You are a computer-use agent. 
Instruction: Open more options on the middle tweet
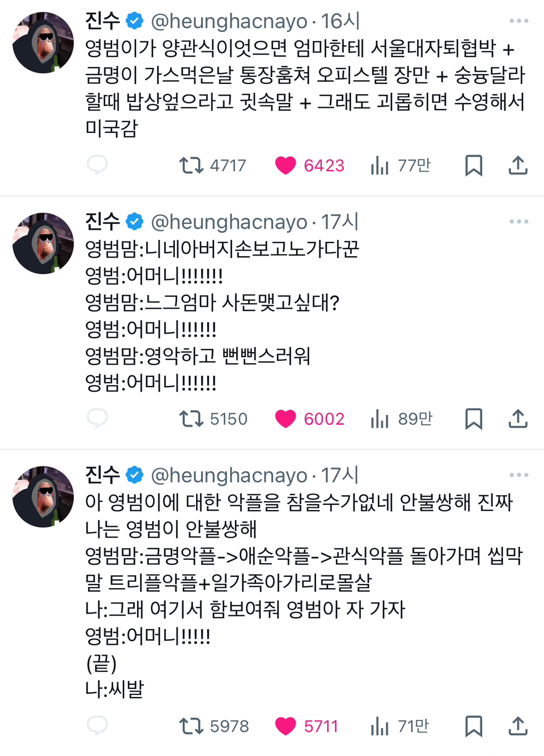coord(518,222)
